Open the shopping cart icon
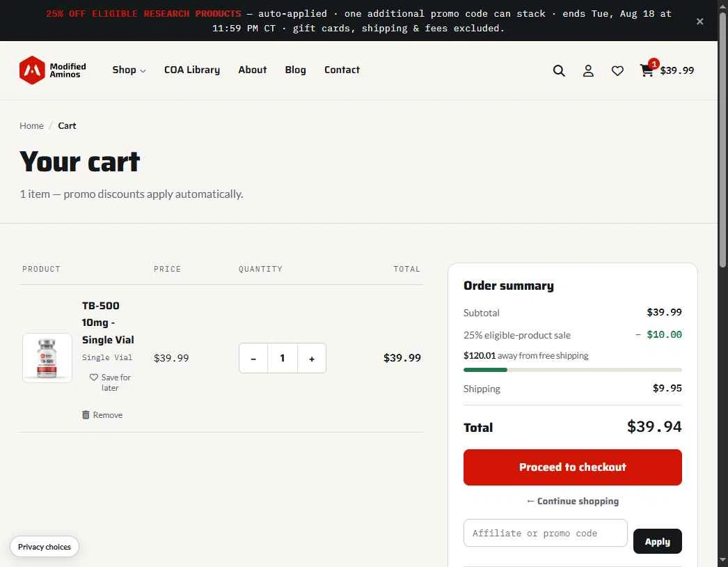 [x=647, y=70]
